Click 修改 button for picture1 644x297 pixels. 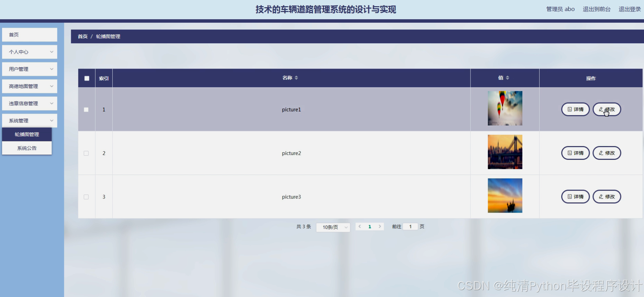[607, 109]
